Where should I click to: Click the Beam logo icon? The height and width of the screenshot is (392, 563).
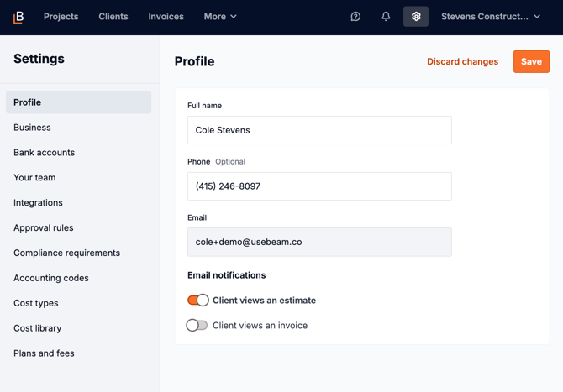[x=18, y=17]
